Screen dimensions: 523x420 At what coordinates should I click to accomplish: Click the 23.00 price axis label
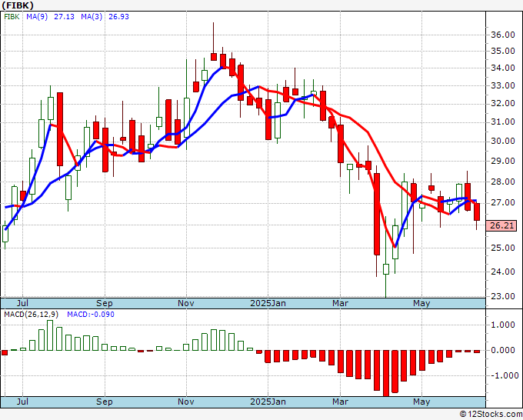point(503,296)
